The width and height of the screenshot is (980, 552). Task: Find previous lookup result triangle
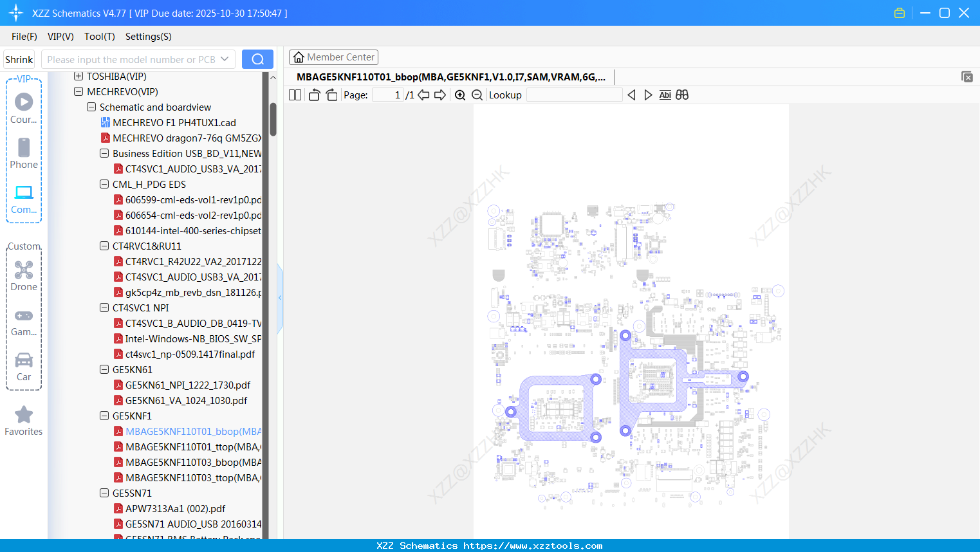pyautogui.click(x=631, y=95)
